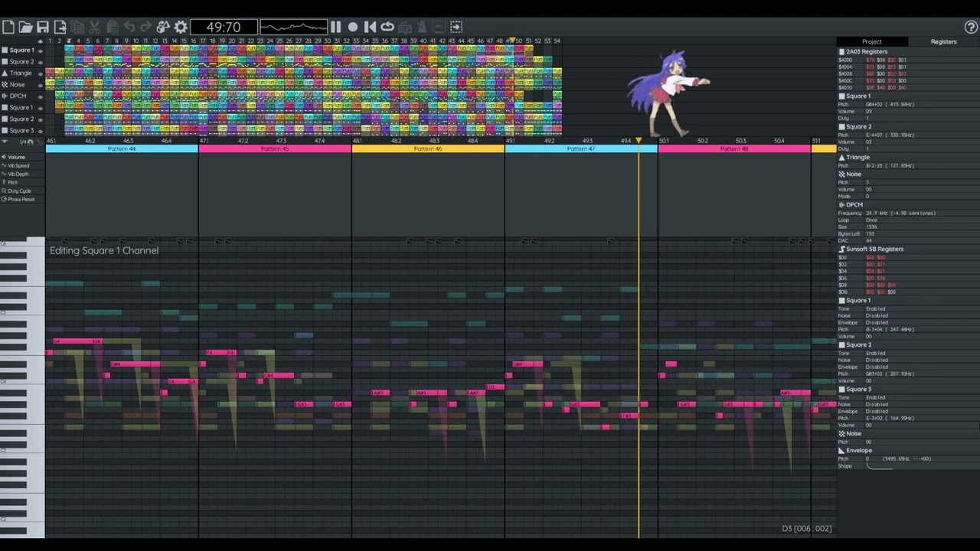980x551 pixels.
Task: Toggle visibility of first Square 1 channel
Action: 41,51
